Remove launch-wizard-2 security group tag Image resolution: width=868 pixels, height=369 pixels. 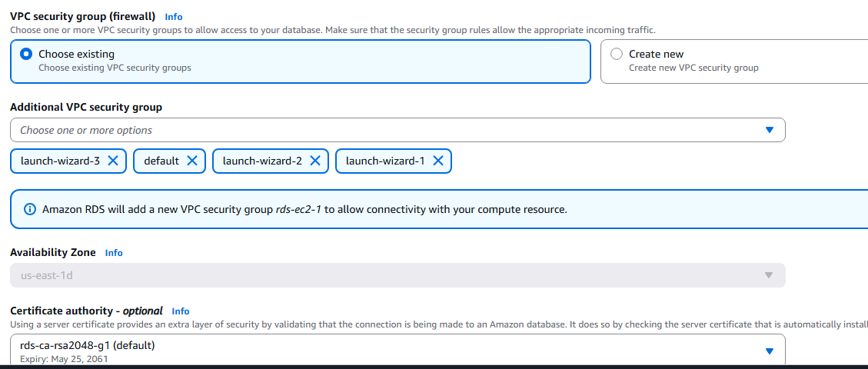pyautogui.click(x=315, y=161)
